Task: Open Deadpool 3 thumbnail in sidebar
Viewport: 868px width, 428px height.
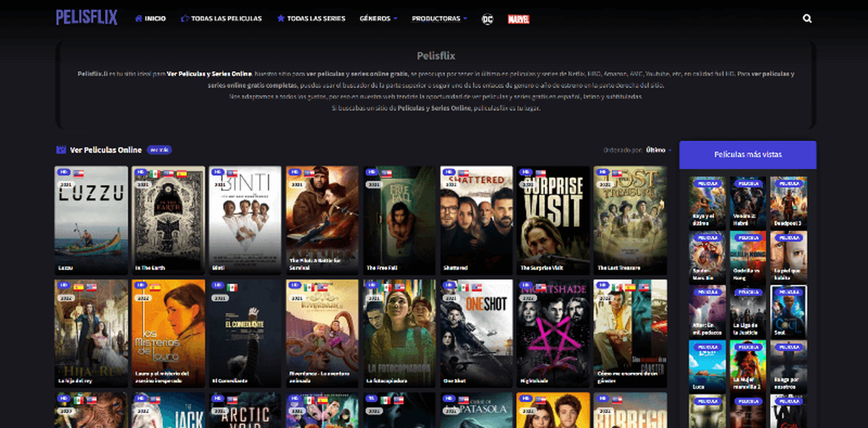Action: click(788, 202)
